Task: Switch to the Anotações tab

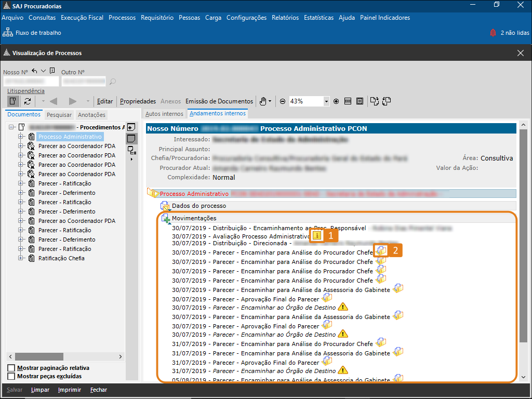Action: (91, 115)
